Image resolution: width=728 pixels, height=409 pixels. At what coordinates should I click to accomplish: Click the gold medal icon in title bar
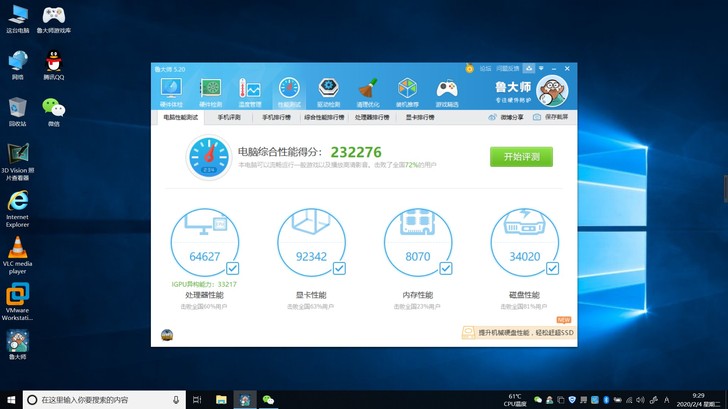pos(469,68)
